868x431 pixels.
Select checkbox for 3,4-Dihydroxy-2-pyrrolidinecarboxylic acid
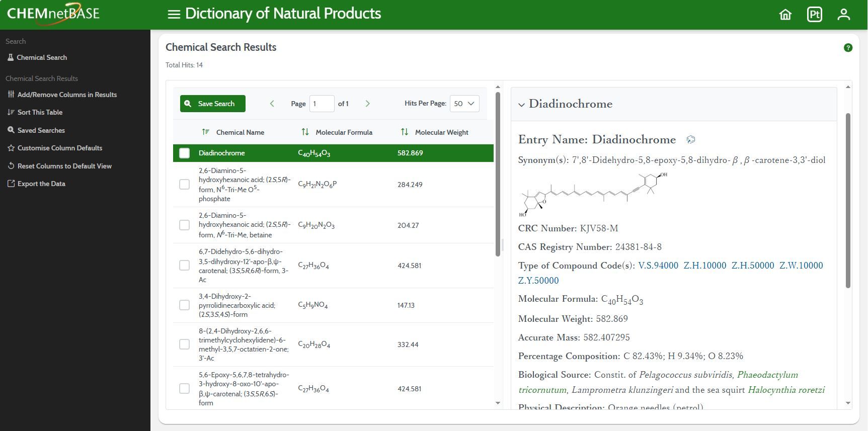click(x=185, y=305)
